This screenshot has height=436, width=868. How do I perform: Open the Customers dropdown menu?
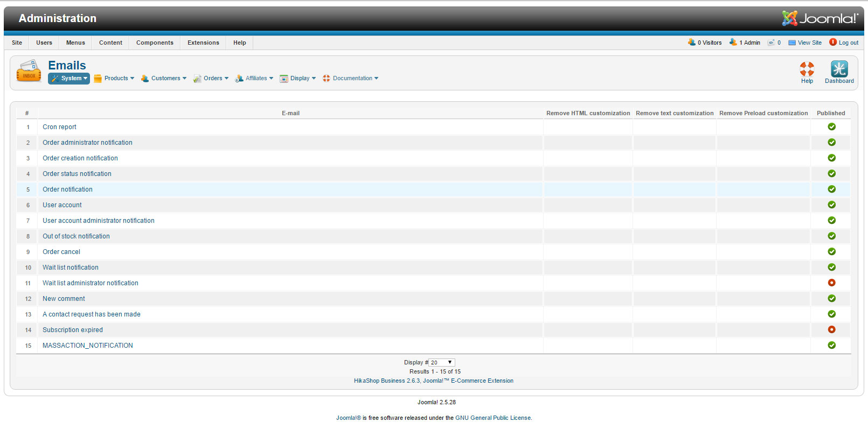pos(164,79)
